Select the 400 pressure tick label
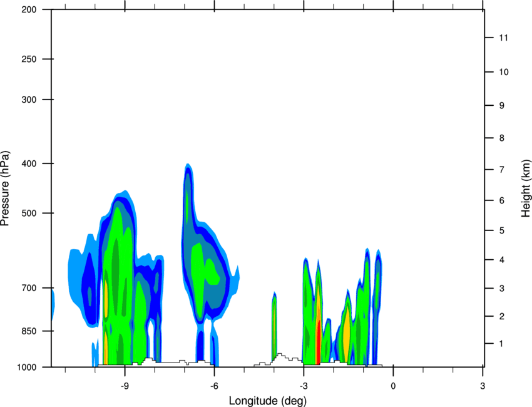The height and width of the screenshot is (407, 532). point(29,163)
